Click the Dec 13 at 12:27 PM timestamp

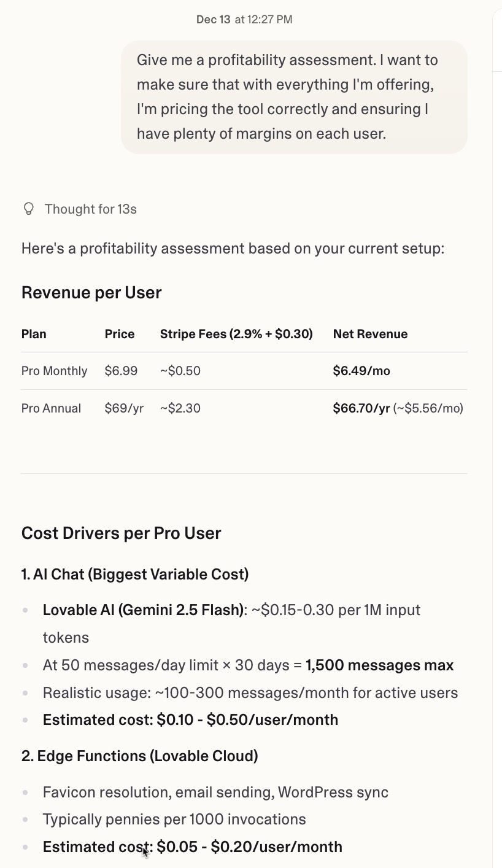[x=244, y=20]
